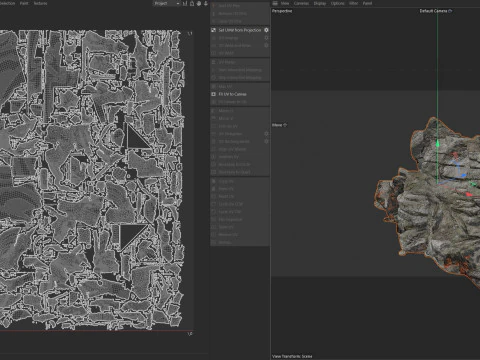Select the Mirror V command
Viewport: 480px width, 360px height.
click(226, 118)
